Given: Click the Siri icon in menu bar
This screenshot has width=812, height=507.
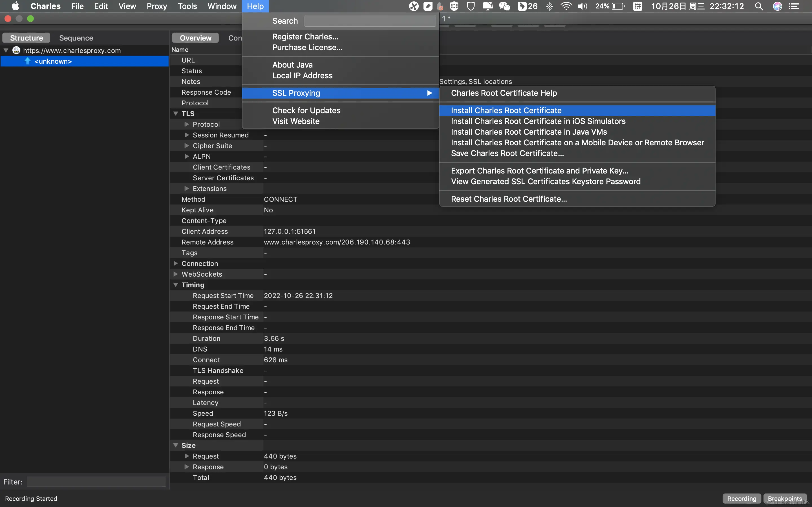Looking at the screenshot, I should coord(777,6).
